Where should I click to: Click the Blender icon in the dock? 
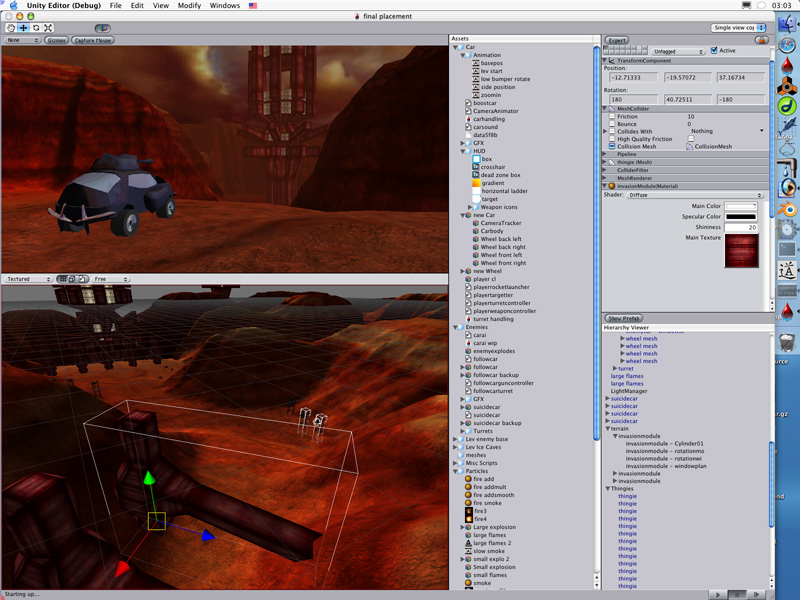(788, 209)
